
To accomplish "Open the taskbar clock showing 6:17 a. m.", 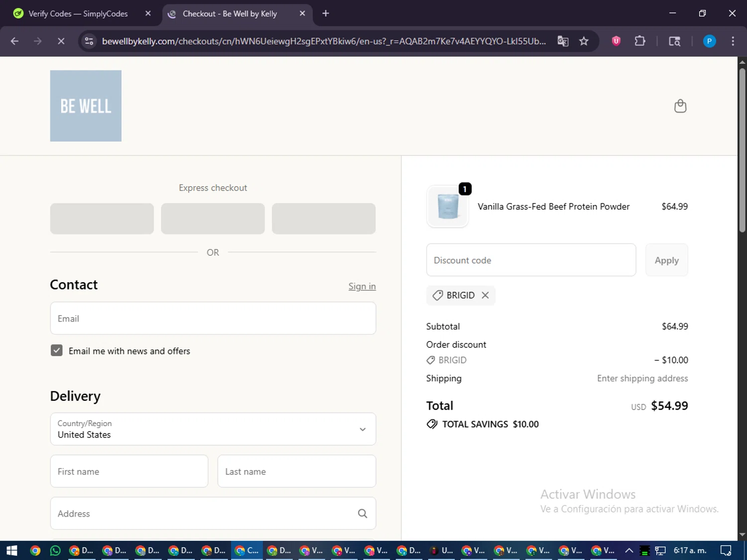I will 690,551.
